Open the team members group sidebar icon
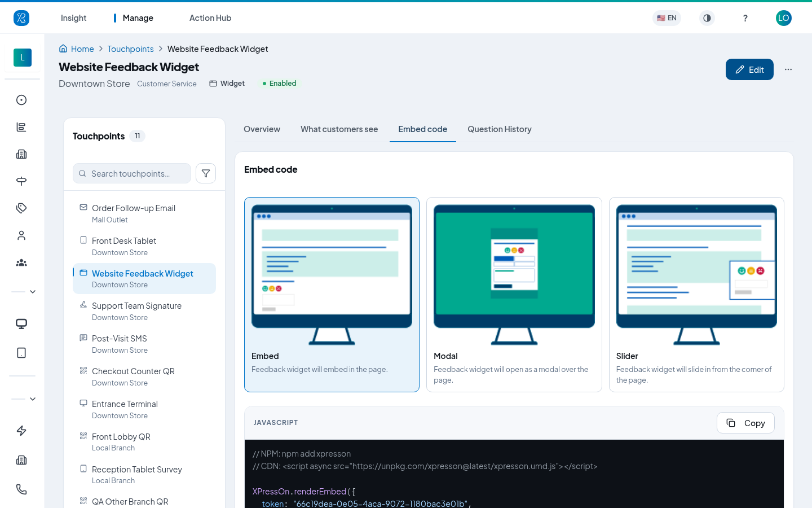Image resolution: width=812 pixels, height=508 pixels. 21,262
